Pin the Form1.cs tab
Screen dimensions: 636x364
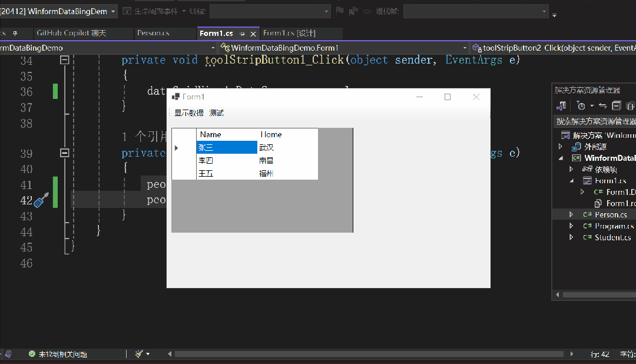click(x=242, y=34)
